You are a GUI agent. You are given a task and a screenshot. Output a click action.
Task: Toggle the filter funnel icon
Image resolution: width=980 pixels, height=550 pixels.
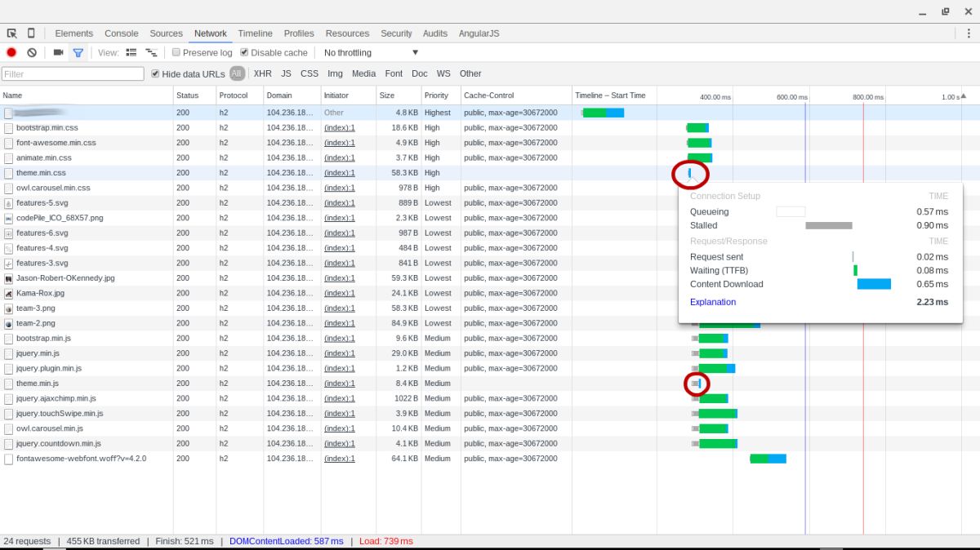[x=78, y=52]
